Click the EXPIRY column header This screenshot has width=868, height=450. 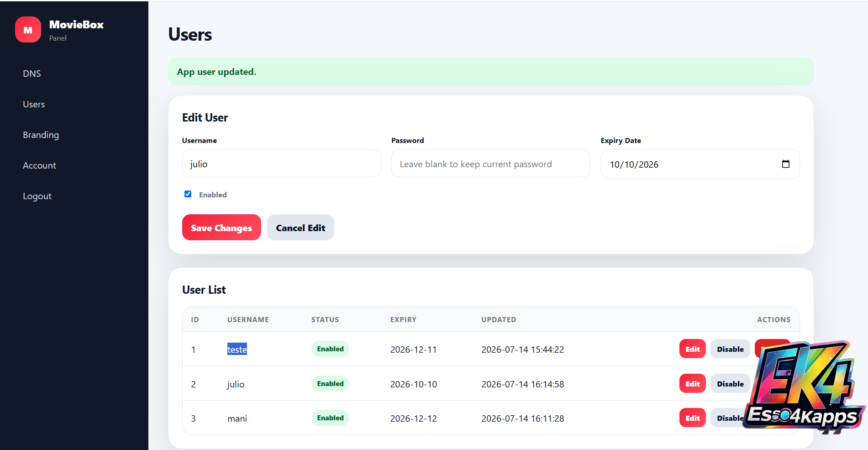click(403, 319)
